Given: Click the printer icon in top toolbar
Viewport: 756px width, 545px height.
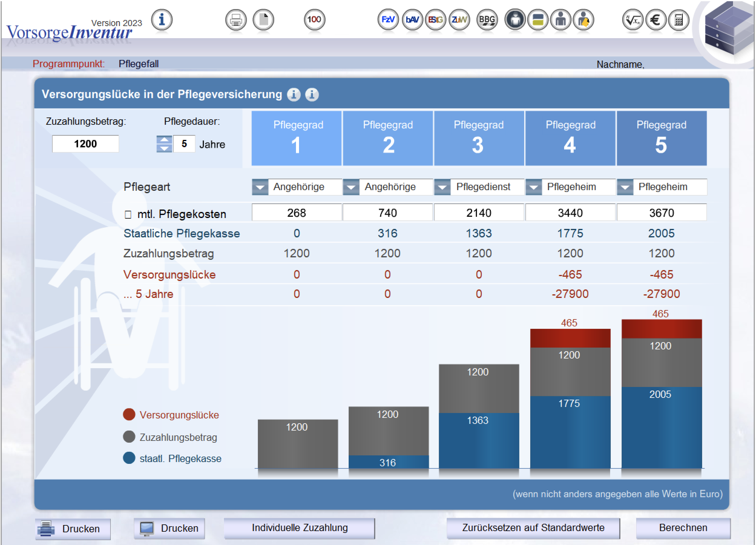Looking at the screenshot, I should click(x=236, y=20).
